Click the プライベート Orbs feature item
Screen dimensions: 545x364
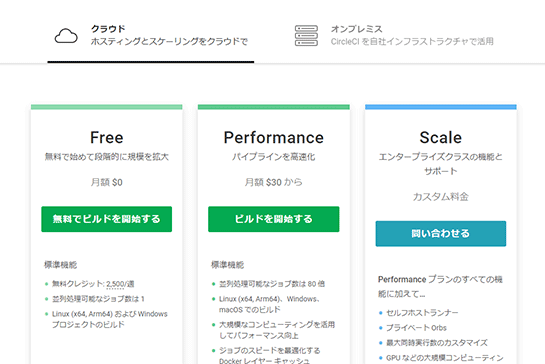coord(416,328)
